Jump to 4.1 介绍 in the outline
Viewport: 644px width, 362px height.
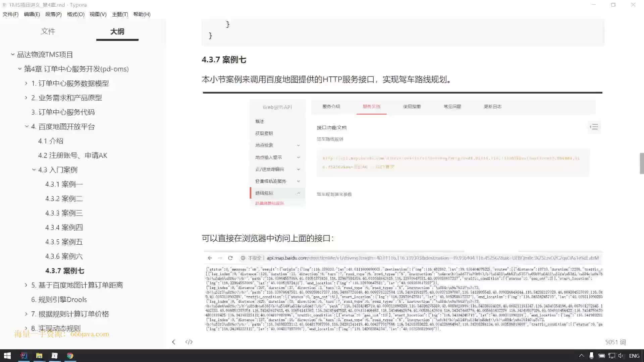[51, 141]
